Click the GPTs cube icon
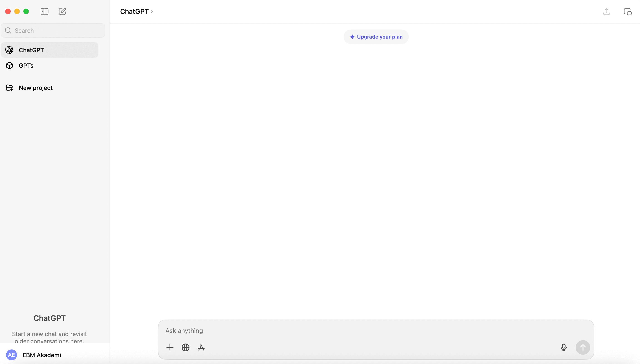Viewport: 640px width, 364px height. tap(9, 66)
